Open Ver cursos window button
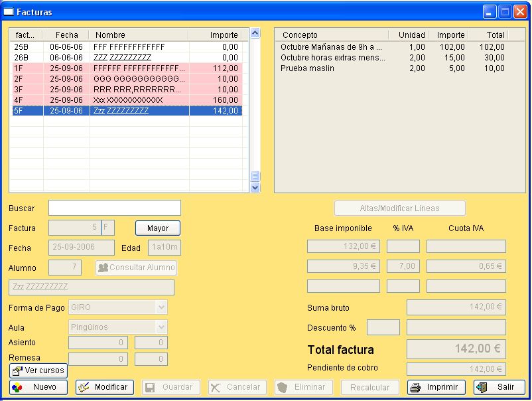Viewport: 532px width, 401px height. [x=38, y=370]
